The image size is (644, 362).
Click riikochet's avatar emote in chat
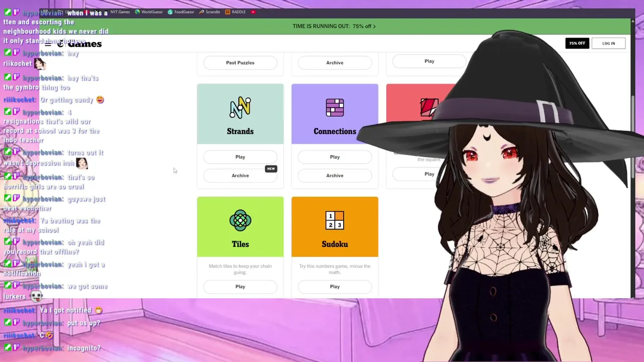[40, 63]
